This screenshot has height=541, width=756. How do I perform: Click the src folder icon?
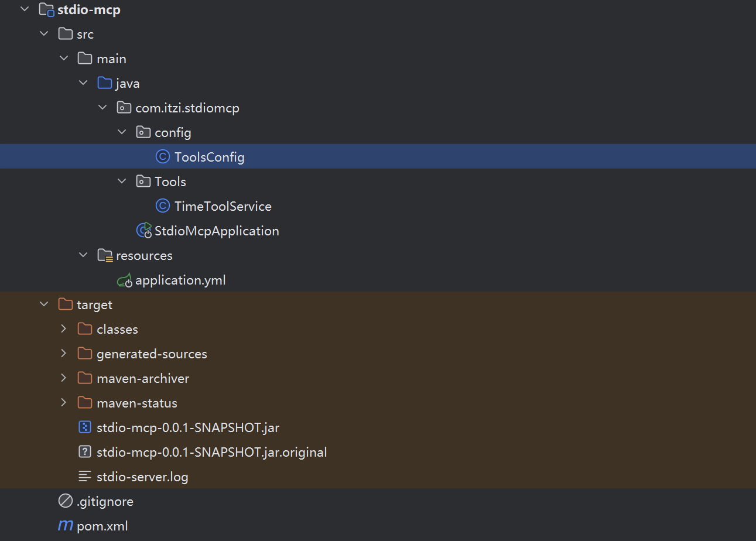(x=66, y=34)
